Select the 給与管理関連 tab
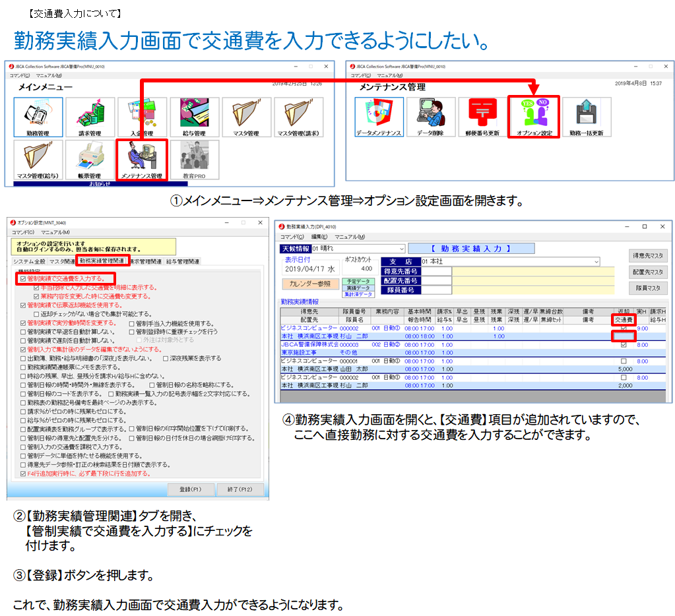Image resolution: width=675 pixels, height=616 pixels. point(182,261)
